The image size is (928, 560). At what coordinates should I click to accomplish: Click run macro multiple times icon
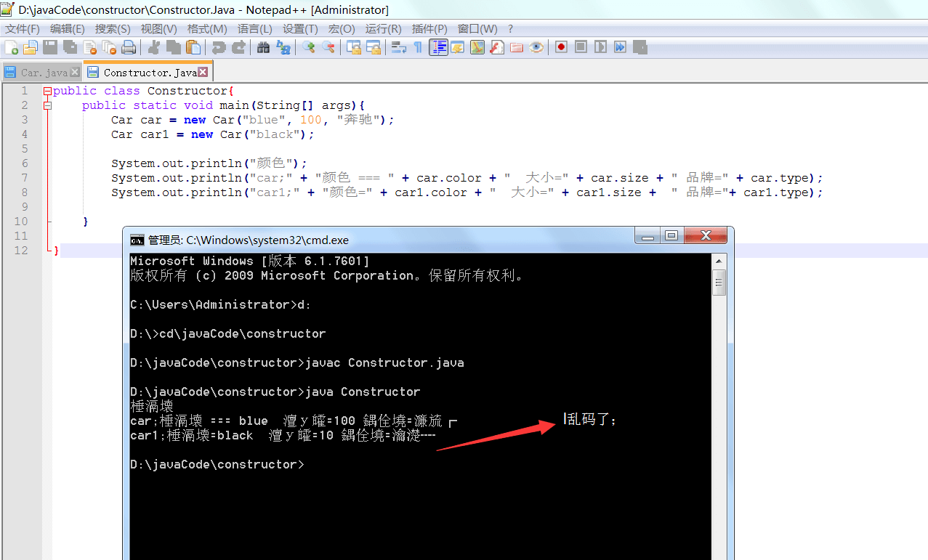[620, 47]
